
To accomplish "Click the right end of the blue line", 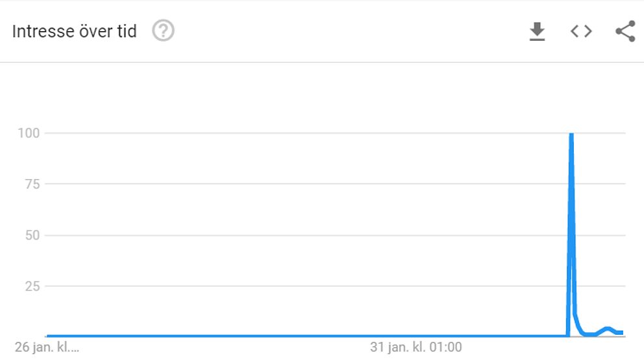I will coord(622,332).
